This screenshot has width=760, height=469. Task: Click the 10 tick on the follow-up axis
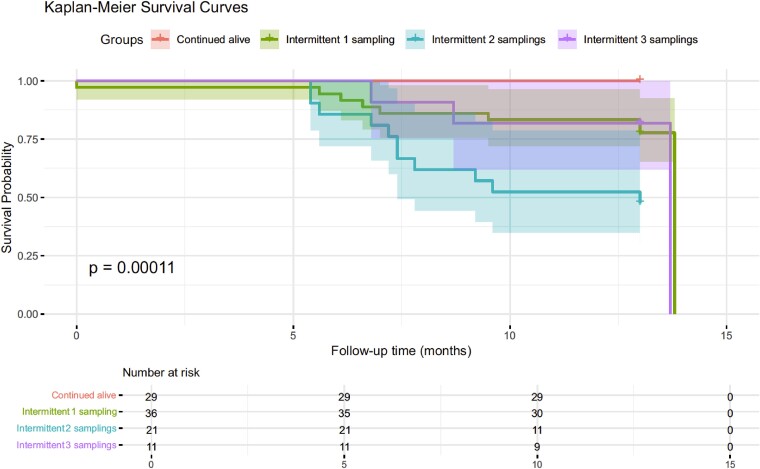pos(509,335)
